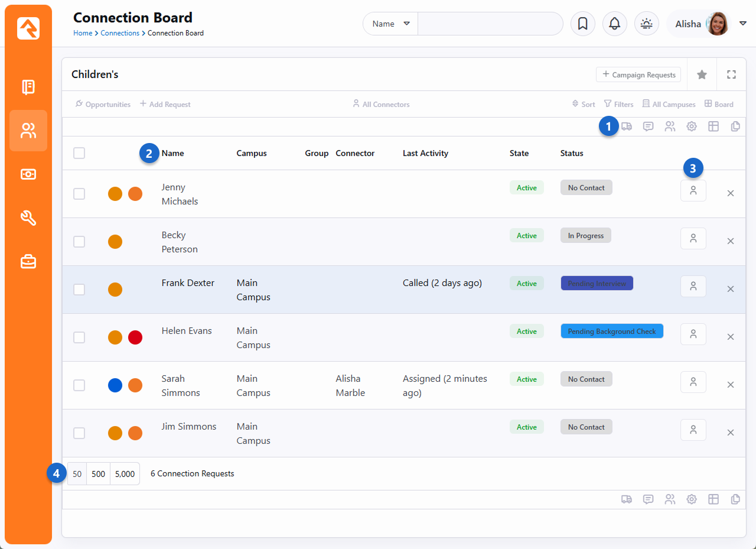Check the box for Jenny Michaels row
This screenshot has height=549, width=756.
coord(79,194)
